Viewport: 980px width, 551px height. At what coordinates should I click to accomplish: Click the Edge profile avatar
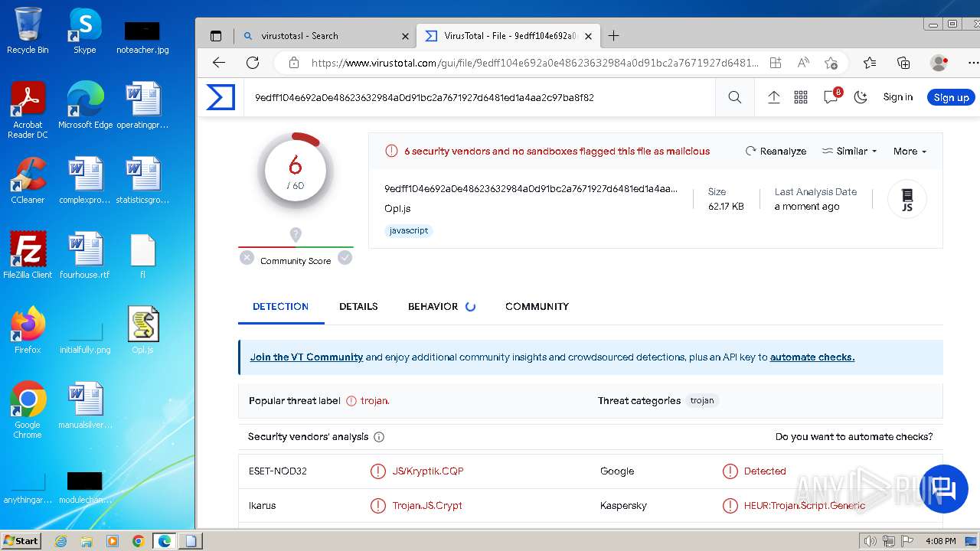click(939, 63)
